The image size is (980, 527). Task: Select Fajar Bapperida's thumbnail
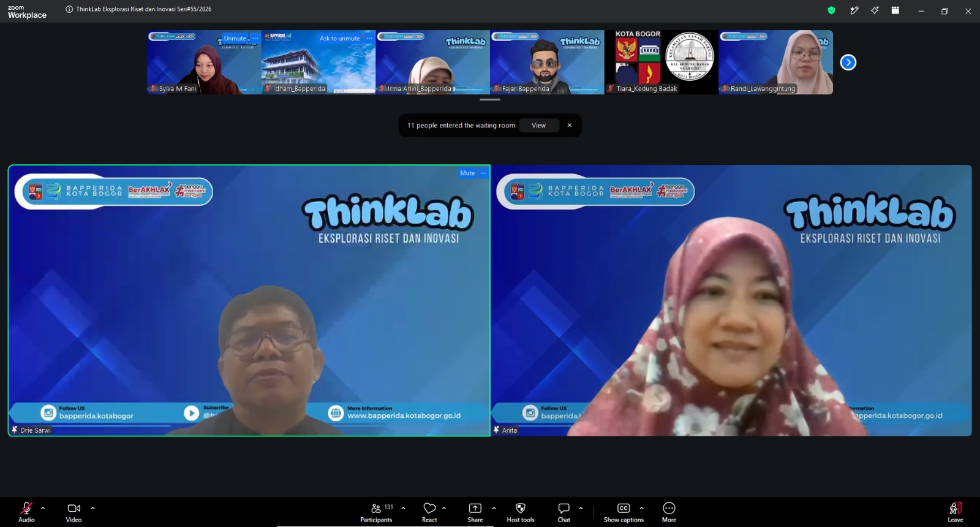tap(547, 62)
